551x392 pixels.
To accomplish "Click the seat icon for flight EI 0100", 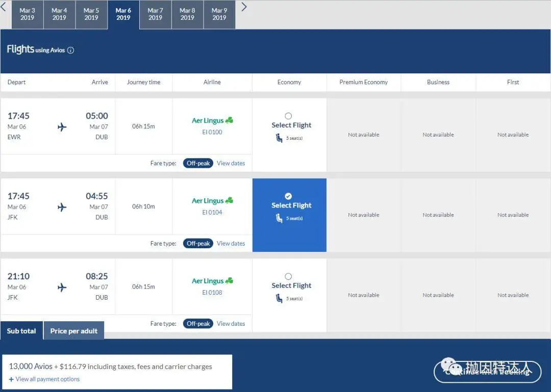I will [279, 138].
